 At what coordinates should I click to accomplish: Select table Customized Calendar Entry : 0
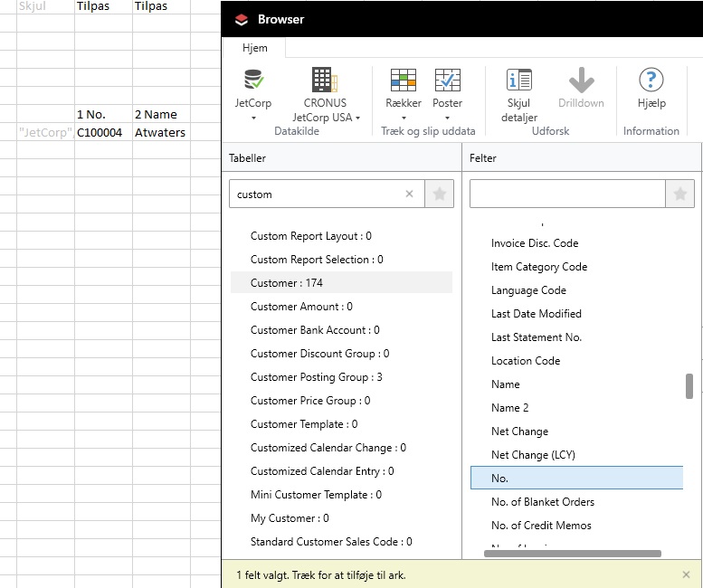(x=322, y=471)
